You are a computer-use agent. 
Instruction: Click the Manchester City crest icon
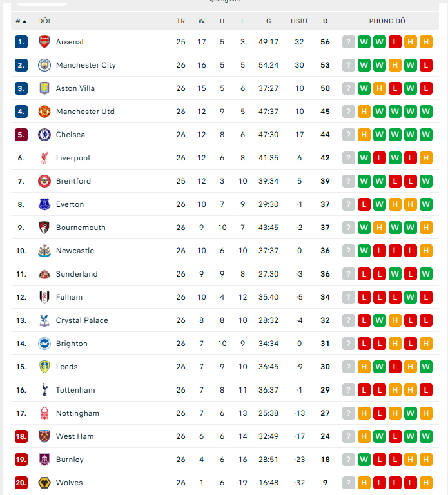click(44, 65)
